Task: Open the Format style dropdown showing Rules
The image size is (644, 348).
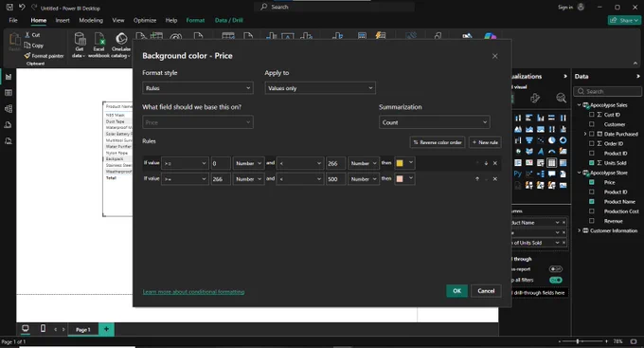Action: tap(198, 88)
